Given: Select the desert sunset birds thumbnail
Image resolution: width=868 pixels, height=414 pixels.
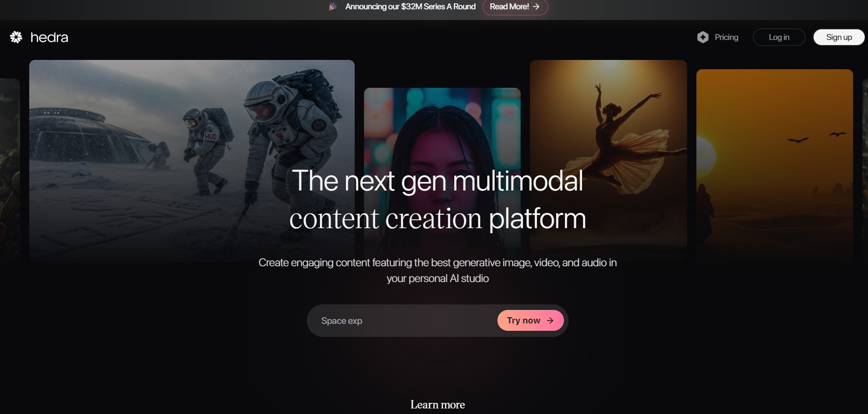Looking at the screenshot, I should coord(775,163).
